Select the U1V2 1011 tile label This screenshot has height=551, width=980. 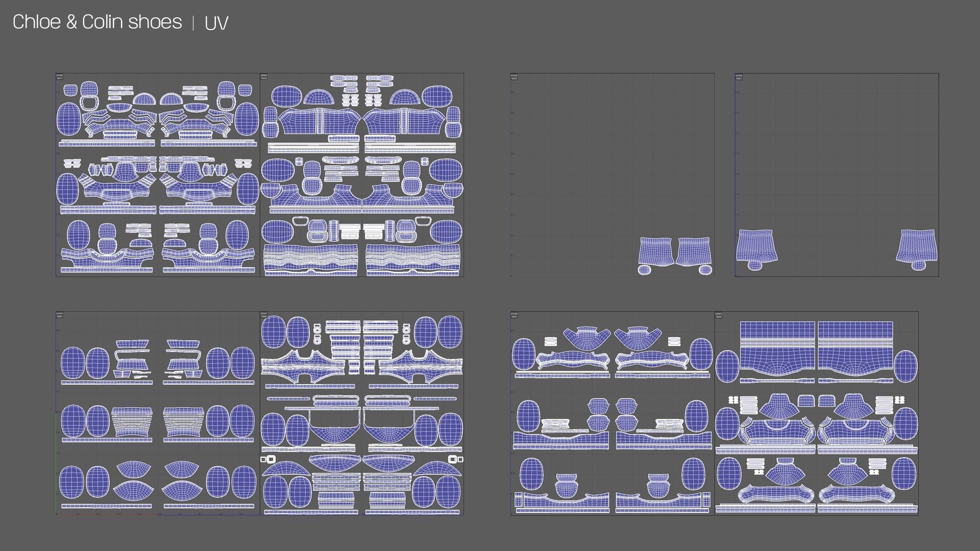click(x=59, y=77)
